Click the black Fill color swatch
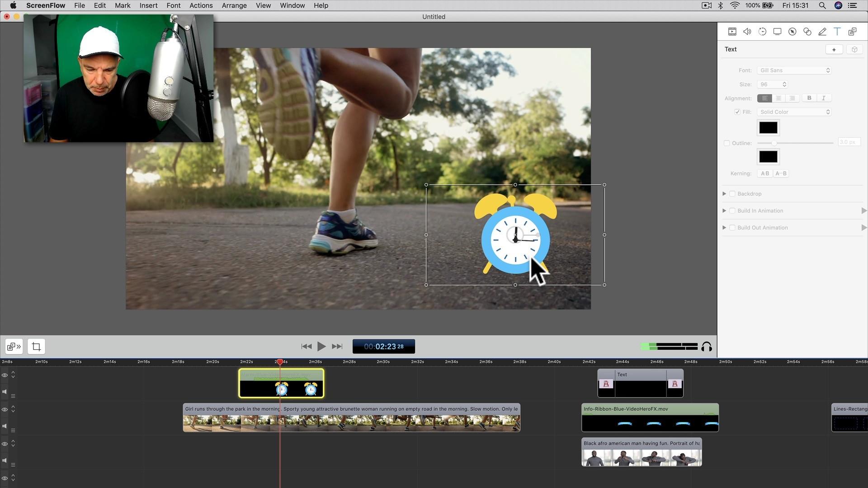The height and width of the screenshot is (488, 868). coord(768,128)
